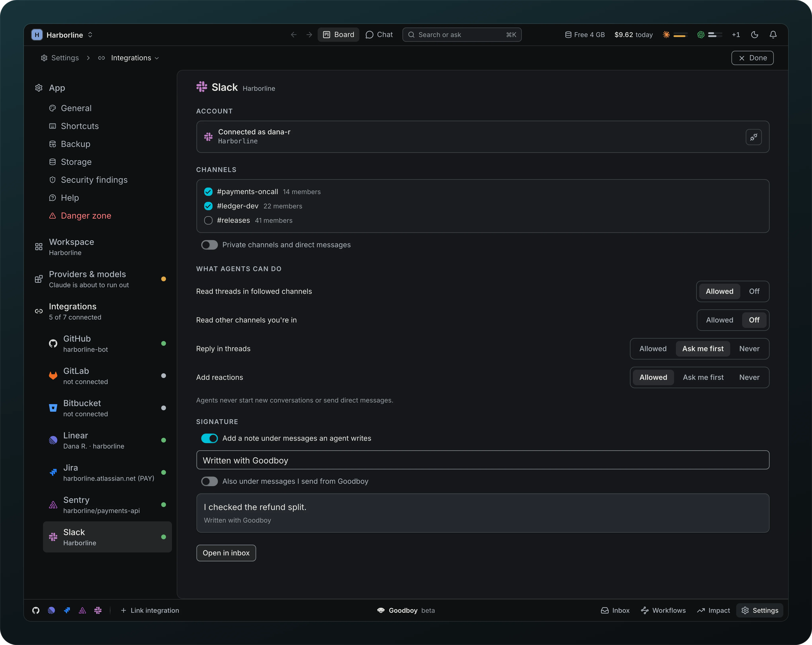Uncheck the #ledger-dev channel
812x645 pixels.
tap(208, 206)
